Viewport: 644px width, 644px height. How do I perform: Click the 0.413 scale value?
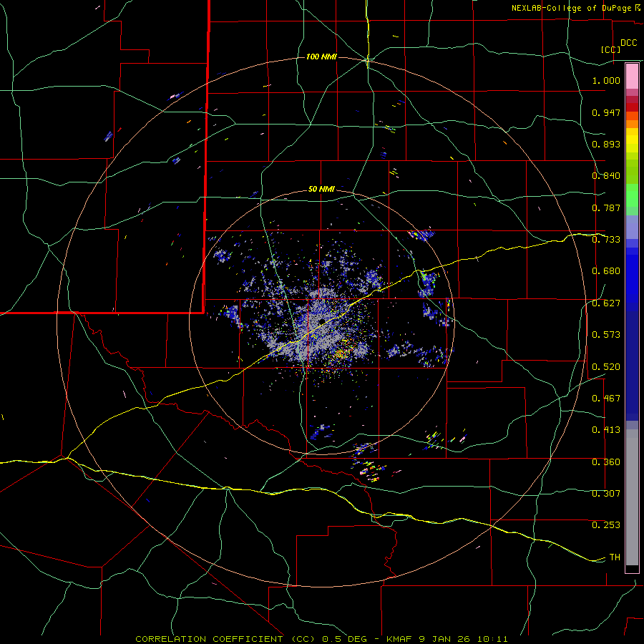(x=606, y=430)
